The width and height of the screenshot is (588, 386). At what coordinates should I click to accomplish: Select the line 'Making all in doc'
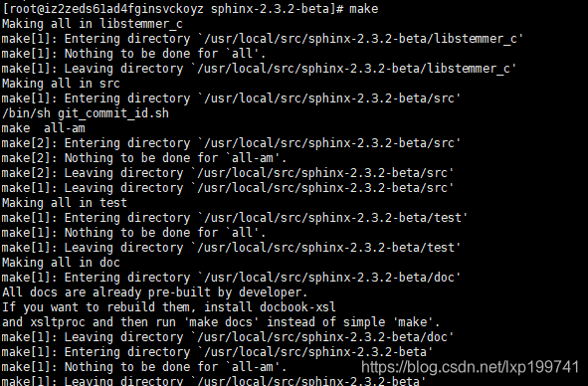[x=61, y=263]
